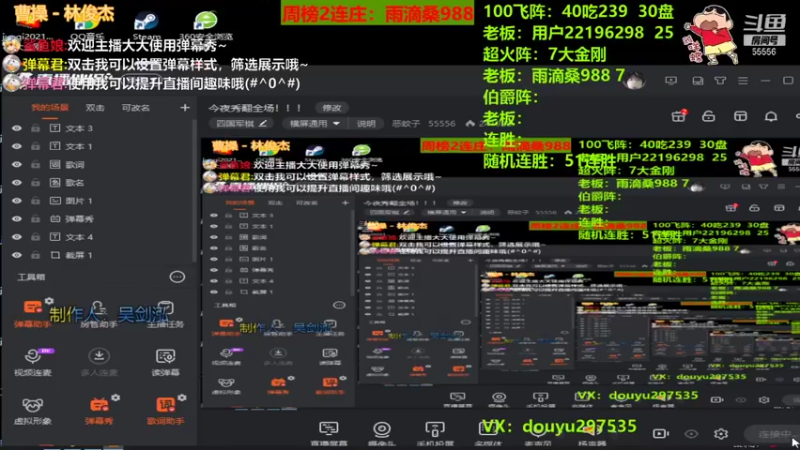Click the layout panel icon beside the bell

point(740,117)
